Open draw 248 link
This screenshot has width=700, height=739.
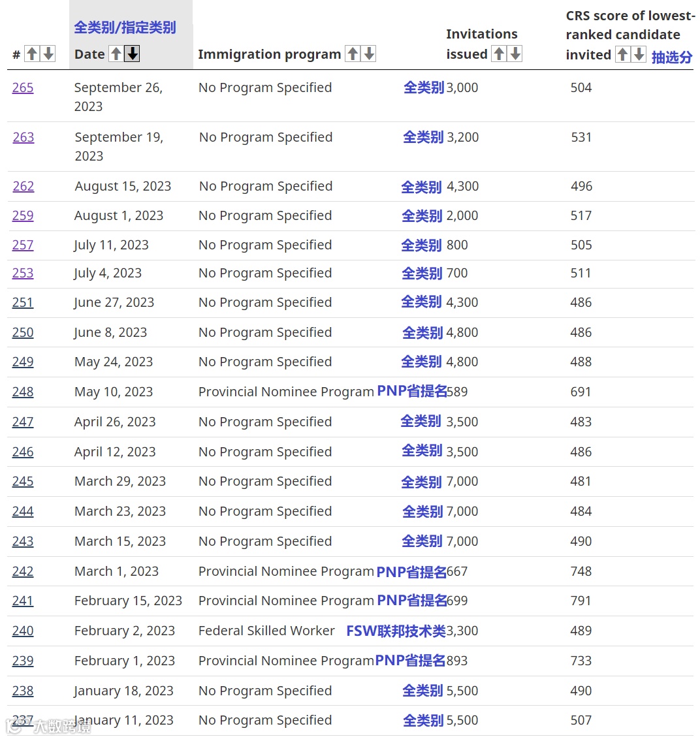(x=23, y=392)
